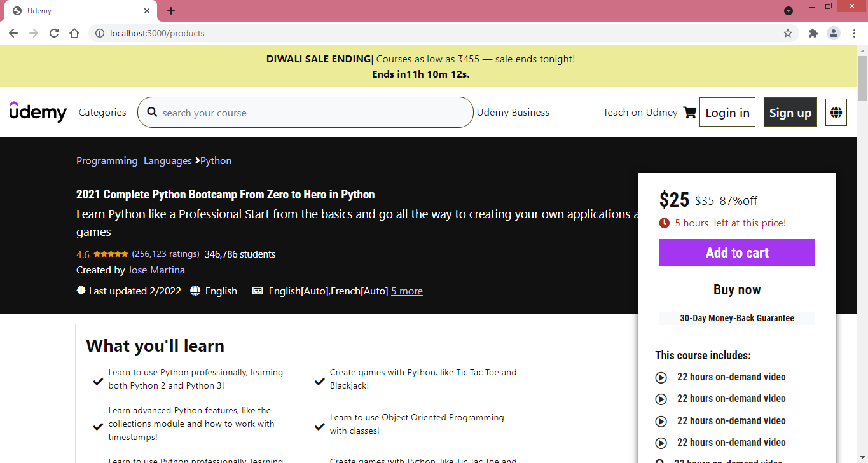Open the Categories dropdown
Viewport: 868px width, 463px height.
pos(102,112)
